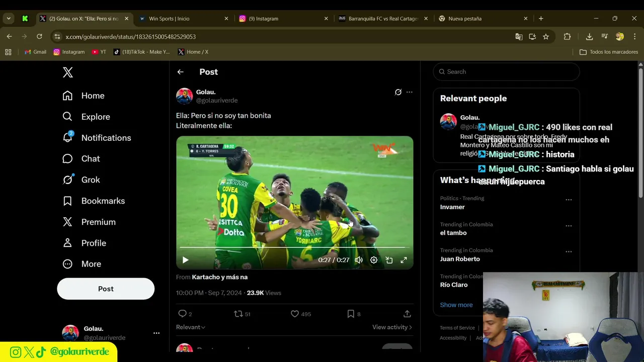This screenshot has height=362, width=644.
Task: Click the Grok icon on the post
Action: [x=398, y=92]
